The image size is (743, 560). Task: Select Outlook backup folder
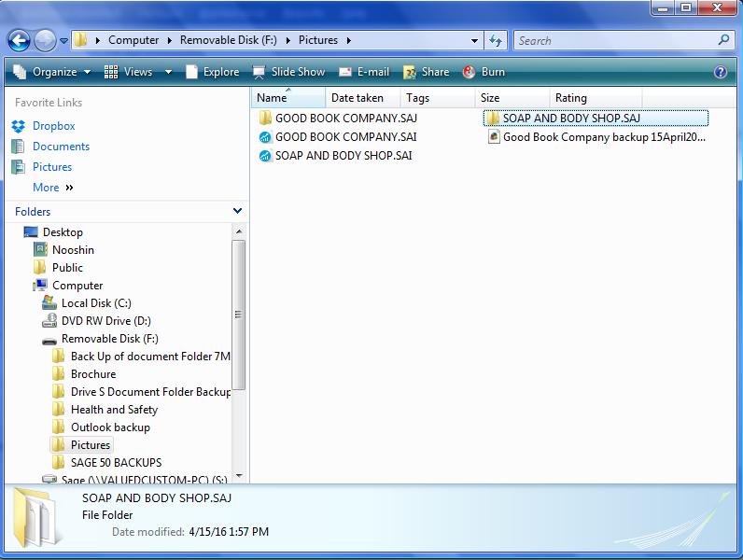pos(110,427)
